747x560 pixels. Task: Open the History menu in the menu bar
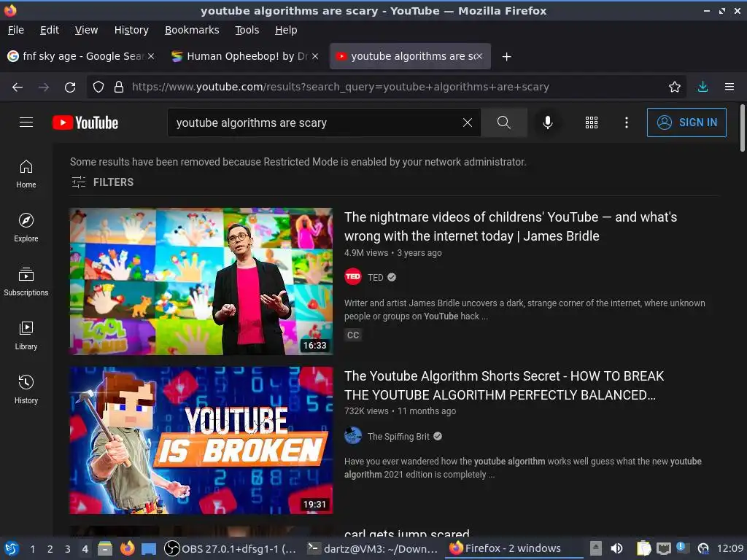coord(131,30)
